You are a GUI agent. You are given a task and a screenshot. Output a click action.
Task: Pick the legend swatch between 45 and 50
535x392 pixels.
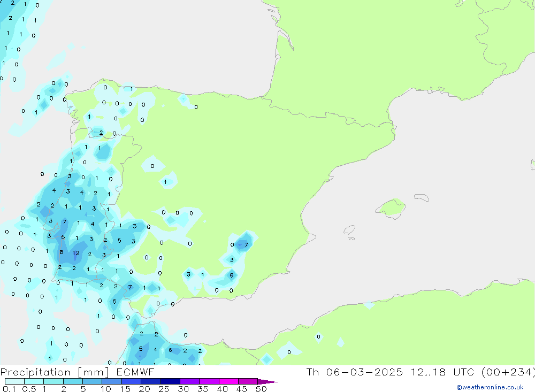point(248,381)
